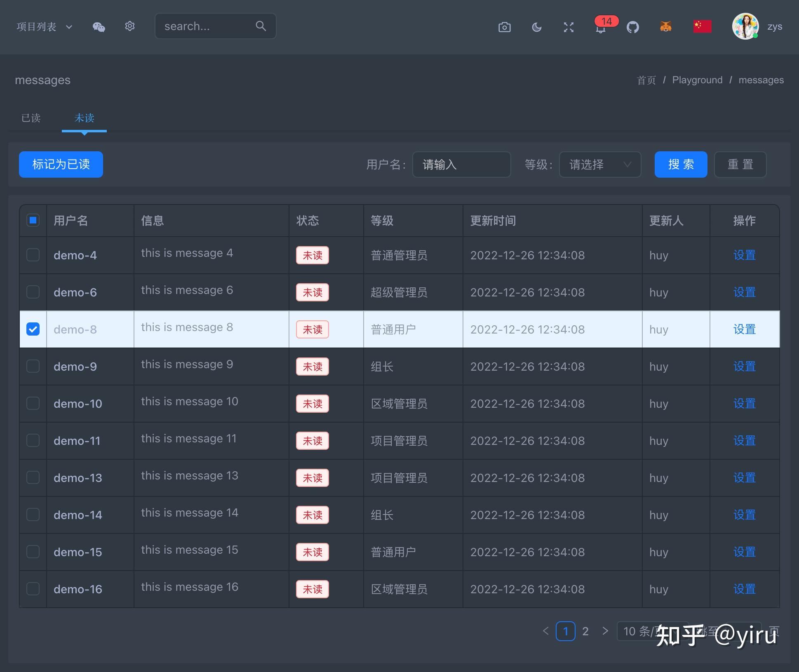Open the GitHub repository icon
Viewport: 799px width, 672px height.
click(x=633, y=26)
